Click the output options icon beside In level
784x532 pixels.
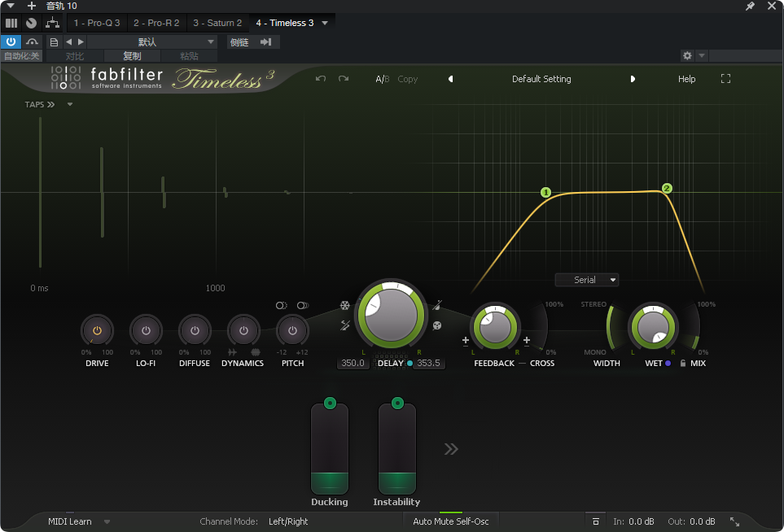[595, 521]
